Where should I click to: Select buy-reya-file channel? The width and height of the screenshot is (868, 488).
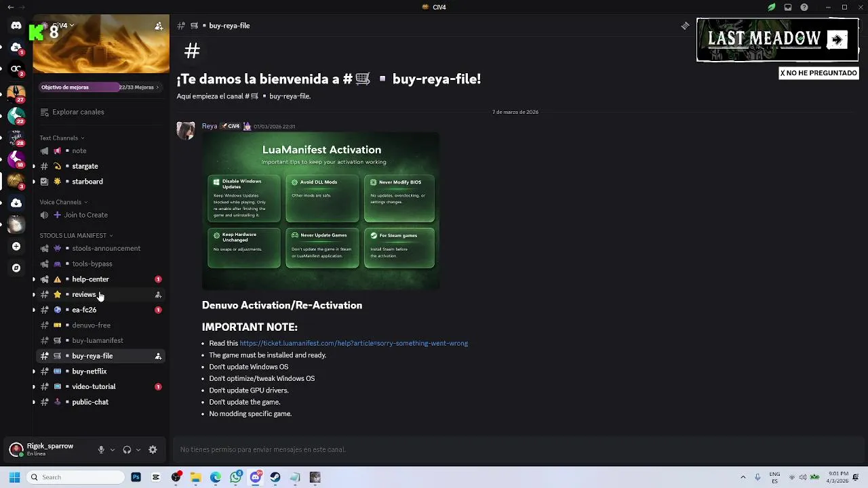click(x=99, y=356)
